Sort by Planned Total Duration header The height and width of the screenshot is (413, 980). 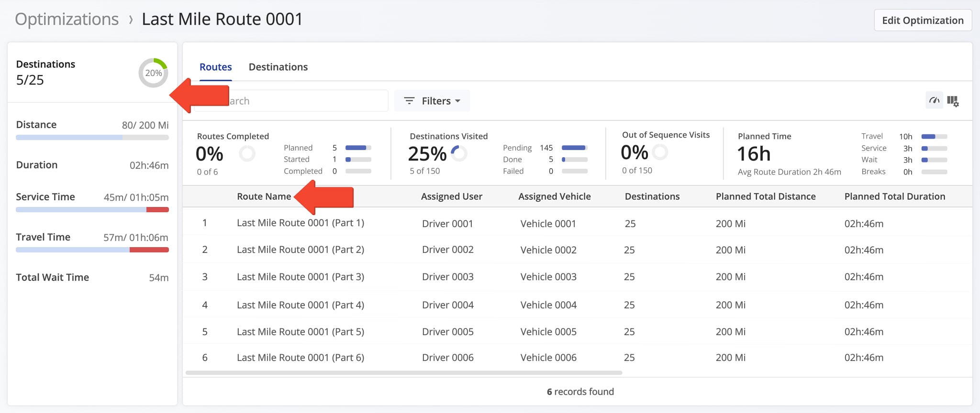pyautogui.click(x=894, y=196)
